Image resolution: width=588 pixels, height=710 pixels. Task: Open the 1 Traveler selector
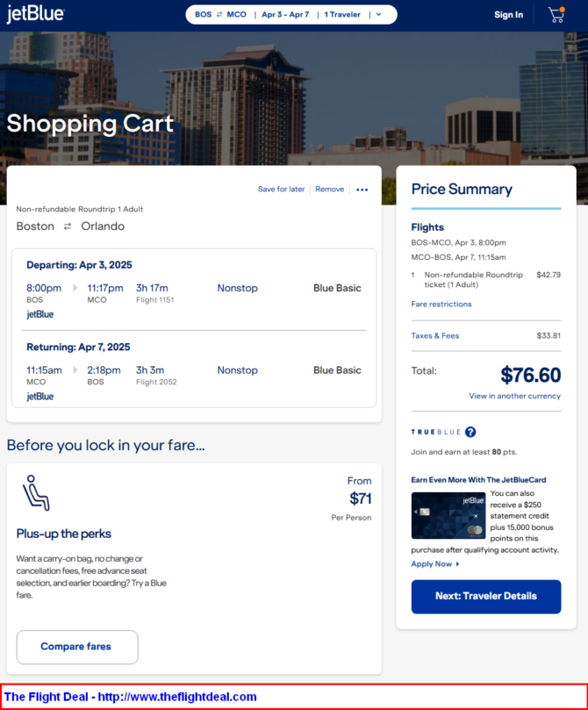pos(342,15)
